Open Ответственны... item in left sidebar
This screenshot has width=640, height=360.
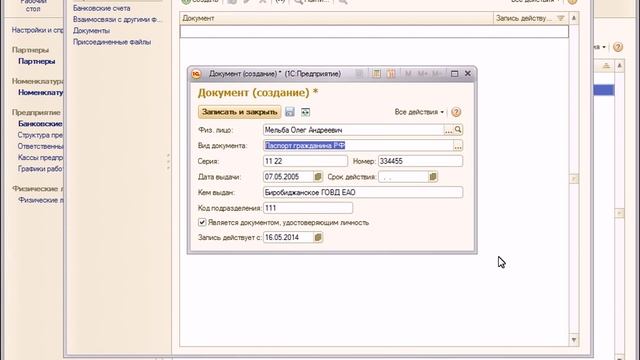pos(40,146)
